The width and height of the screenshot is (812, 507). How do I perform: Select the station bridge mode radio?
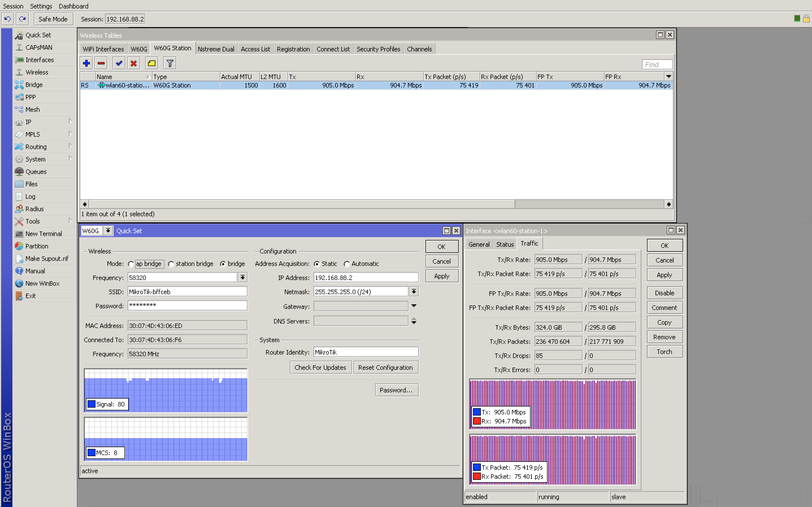(171, 264)
